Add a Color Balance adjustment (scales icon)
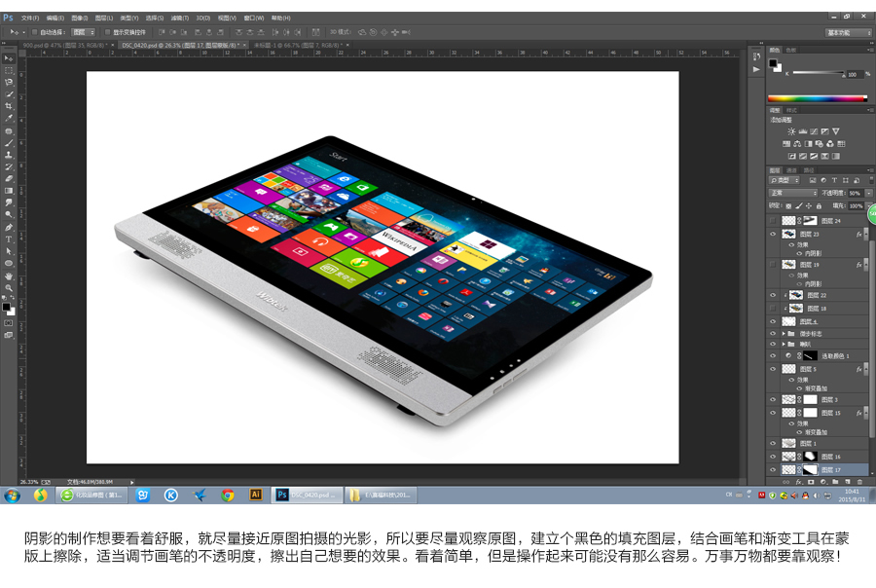This screenshot has width=876, height=588. [797, 144]
